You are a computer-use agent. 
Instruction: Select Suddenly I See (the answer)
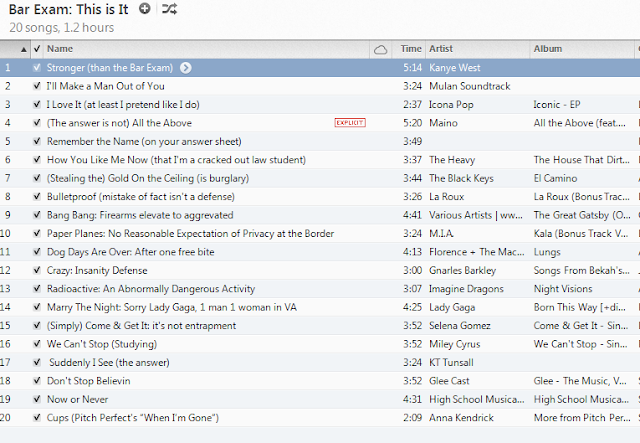click(x=109, y=363)
